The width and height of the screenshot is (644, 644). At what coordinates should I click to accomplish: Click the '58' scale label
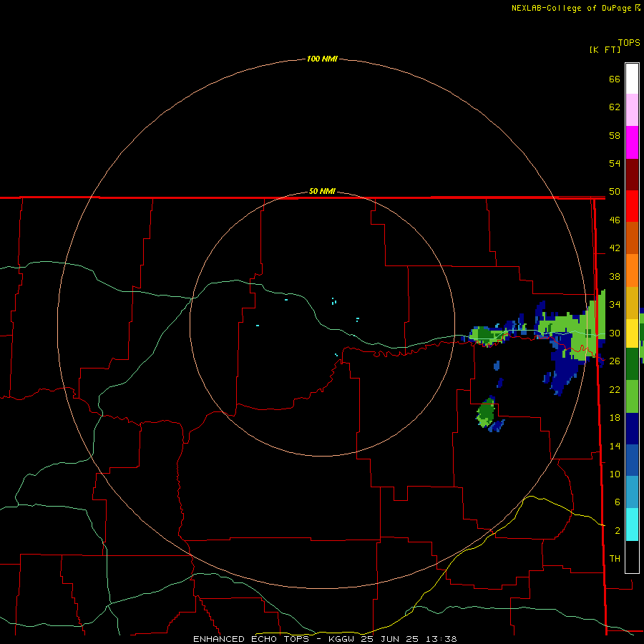pyautogui.click(x=615, y=135)
